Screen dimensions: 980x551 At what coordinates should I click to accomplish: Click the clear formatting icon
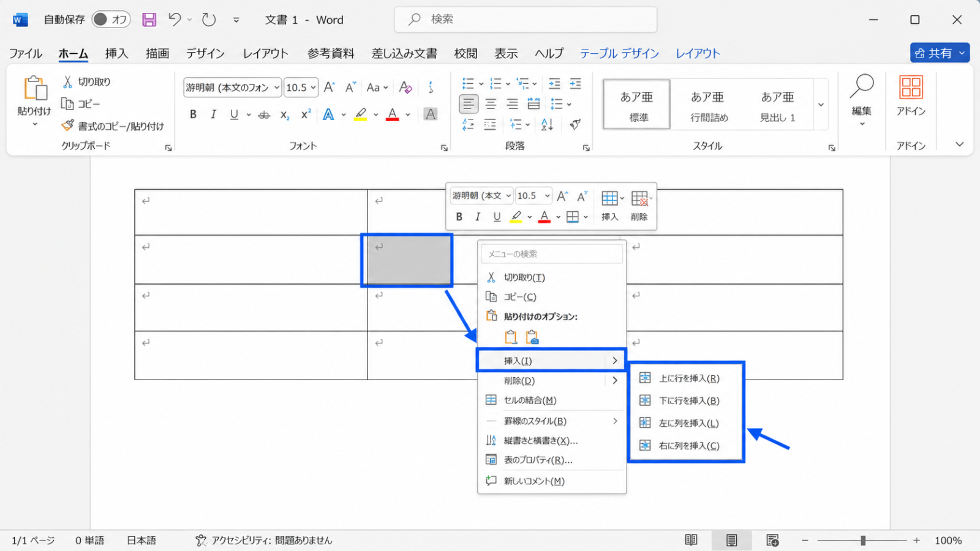click(405, 88)
